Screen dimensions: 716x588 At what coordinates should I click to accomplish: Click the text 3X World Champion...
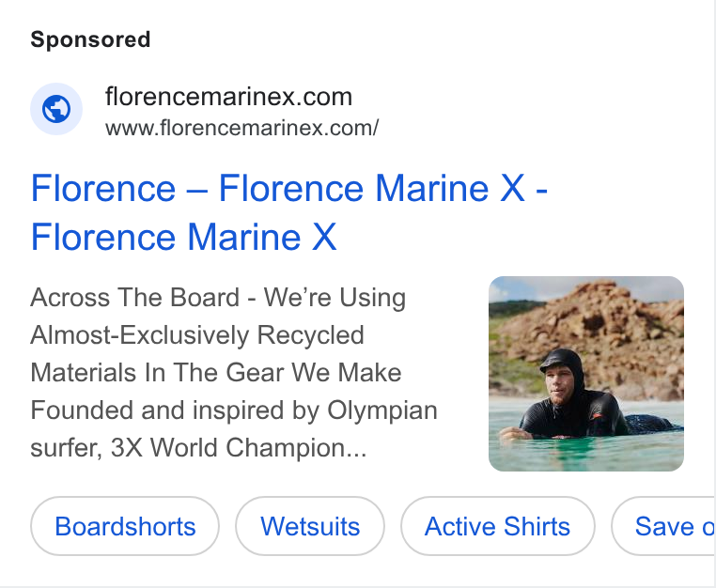[239, 448]
